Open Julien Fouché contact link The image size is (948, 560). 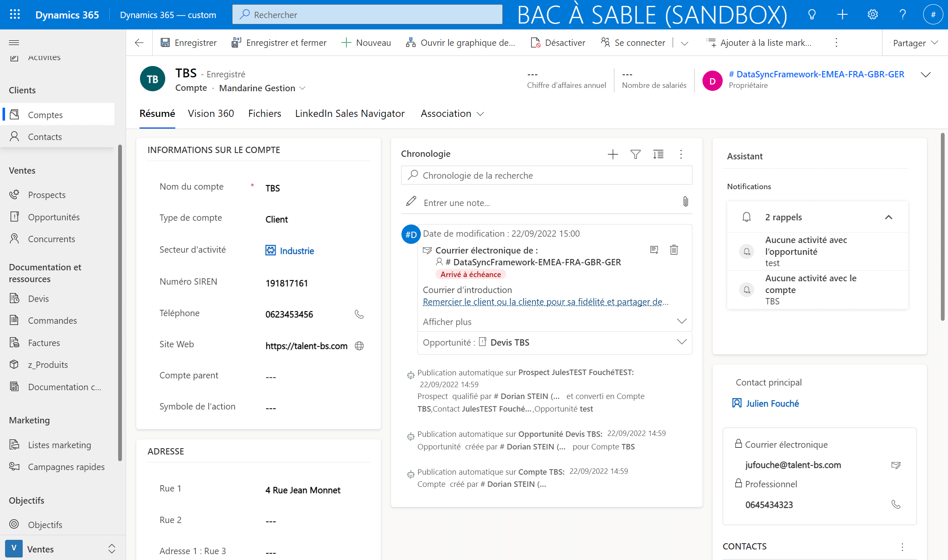(772, 404)
